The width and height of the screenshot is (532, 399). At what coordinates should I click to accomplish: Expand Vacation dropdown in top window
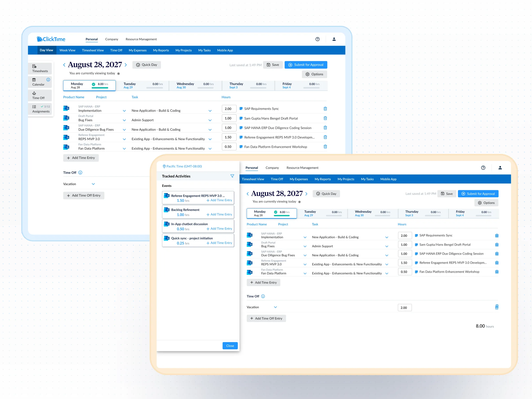93,184
